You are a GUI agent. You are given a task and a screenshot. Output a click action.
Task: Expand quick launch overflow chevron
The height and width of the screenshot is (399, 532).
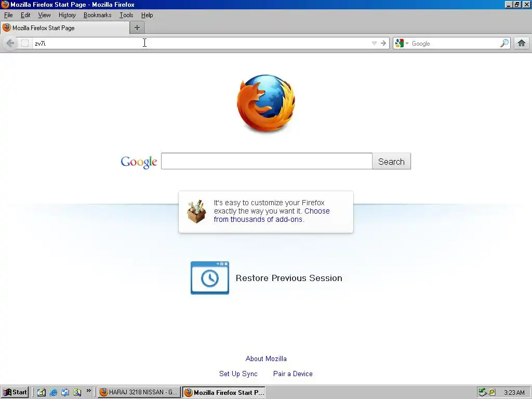click(88, 391)
